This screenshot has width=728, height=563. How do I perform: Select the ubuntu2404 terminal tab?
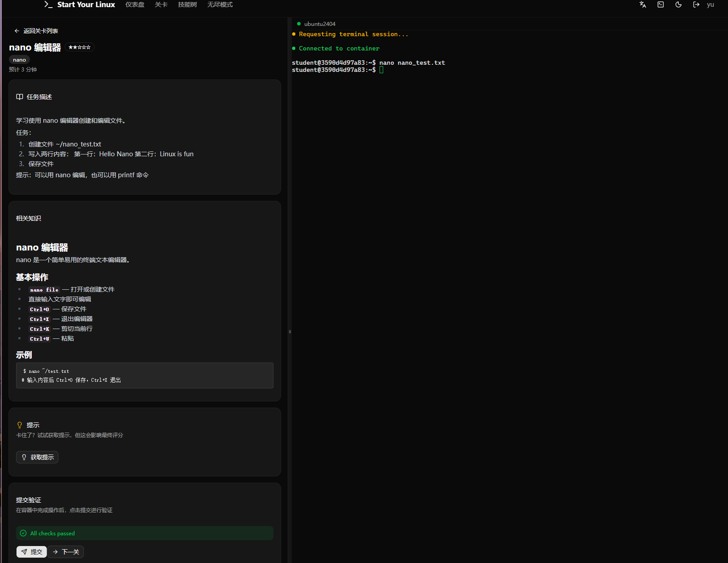point(316,24)
